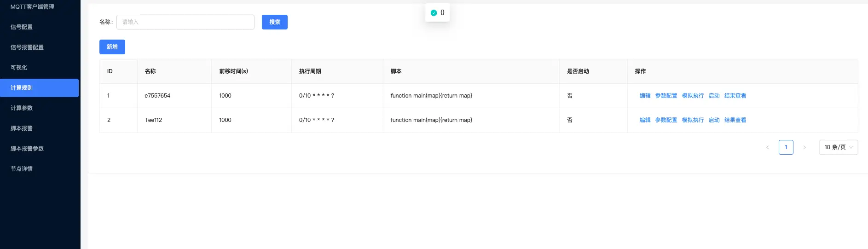Click 模拟执行 link for rule e7557654
The width and height of the screenshot is (868, 249).
point(693,96)
